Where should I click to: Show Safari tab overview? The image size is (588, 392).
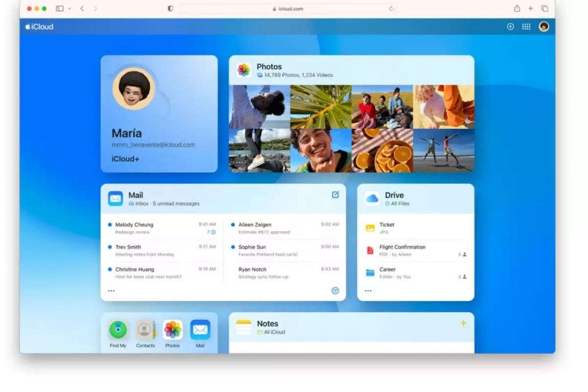point(544,8)
